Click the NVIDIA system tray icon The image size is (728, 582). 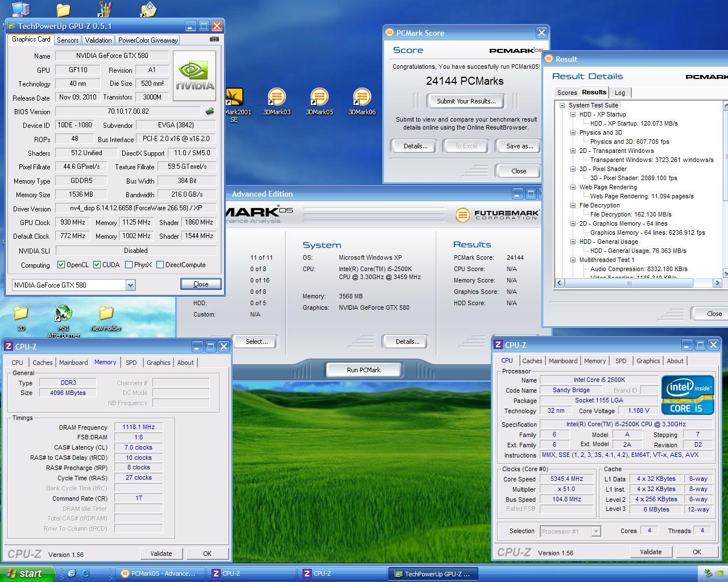(x=719, y=573)
